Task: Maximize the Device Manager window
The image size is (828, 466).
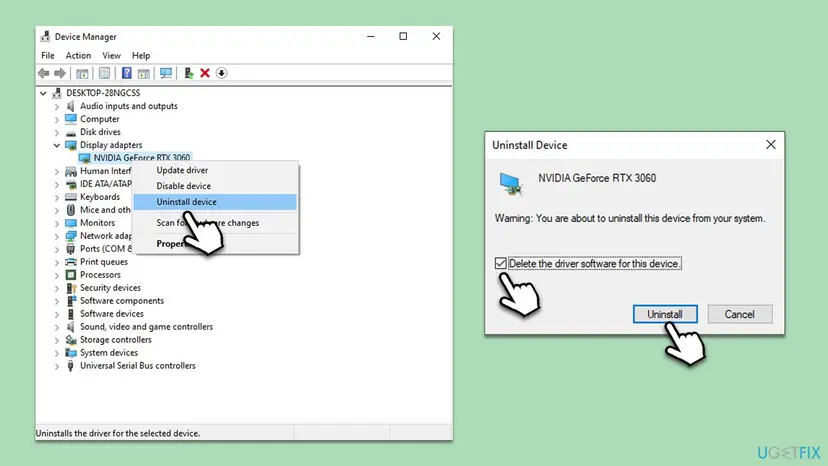Action: pyautogui.click(x=403, y=36)
